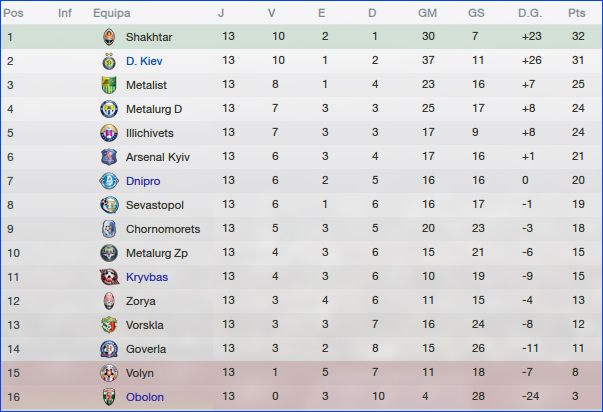Screen dimensions: 603x412
Task: Click the Shakhtar club crest icon
Action: pyautogui.click(x=108, y=37)
